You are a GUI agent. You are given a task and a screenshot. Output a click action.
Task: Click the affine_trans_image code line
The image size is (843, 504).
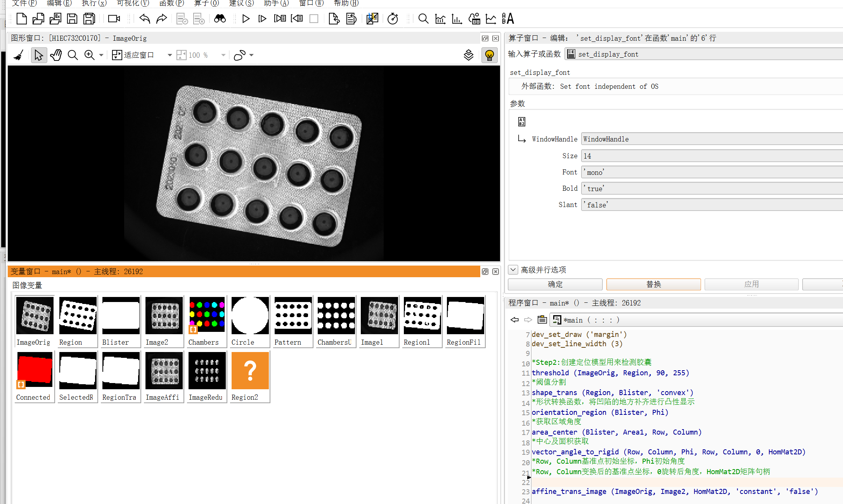(675, 492)
